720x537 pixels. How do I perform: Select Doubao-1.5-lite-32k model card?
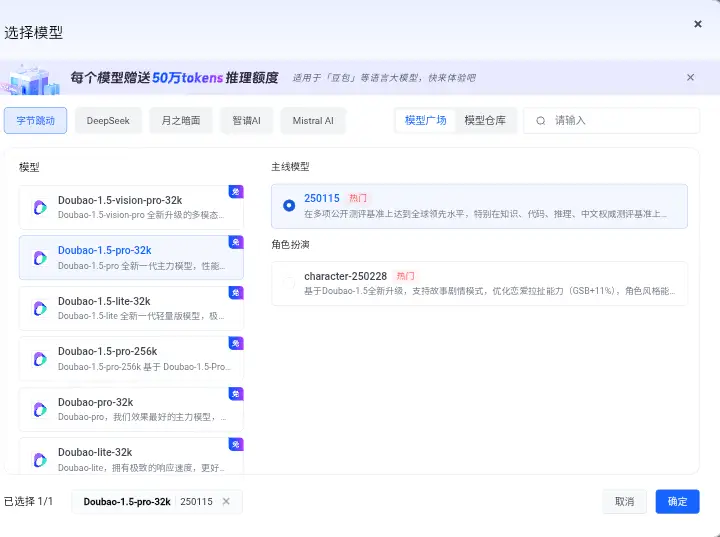[x=131, y=309]
